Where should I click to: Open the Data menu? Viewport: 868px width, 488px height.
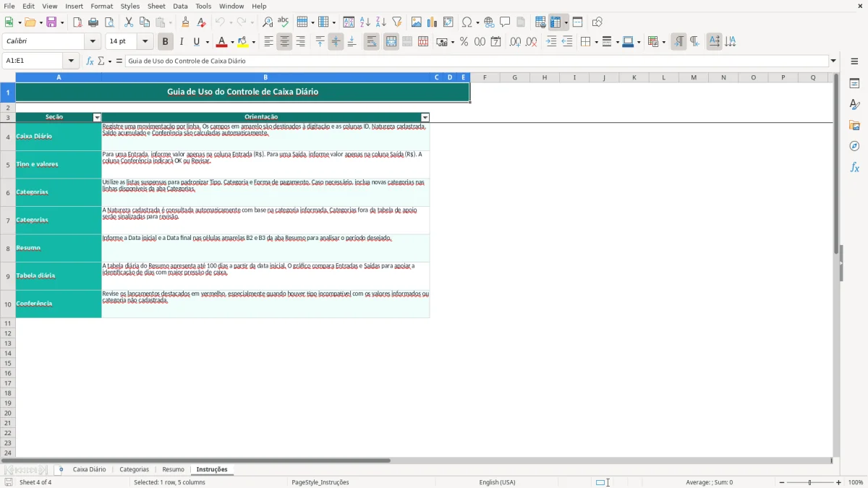tap(180, 6)
